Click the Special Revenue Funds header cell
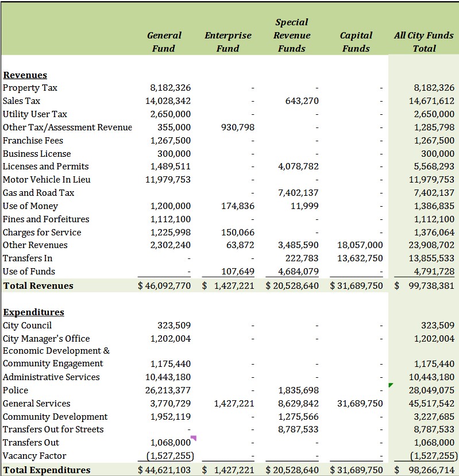 (x=292, y=36)
